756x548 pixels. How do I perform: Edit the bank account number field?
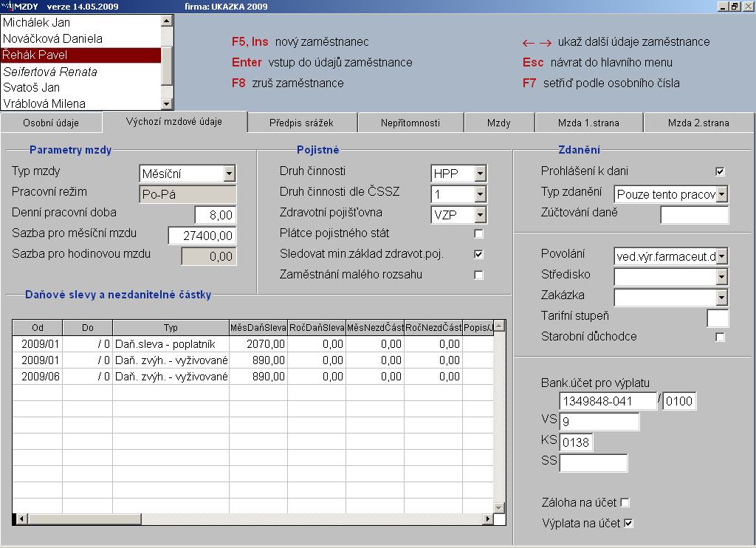[608, 401]
